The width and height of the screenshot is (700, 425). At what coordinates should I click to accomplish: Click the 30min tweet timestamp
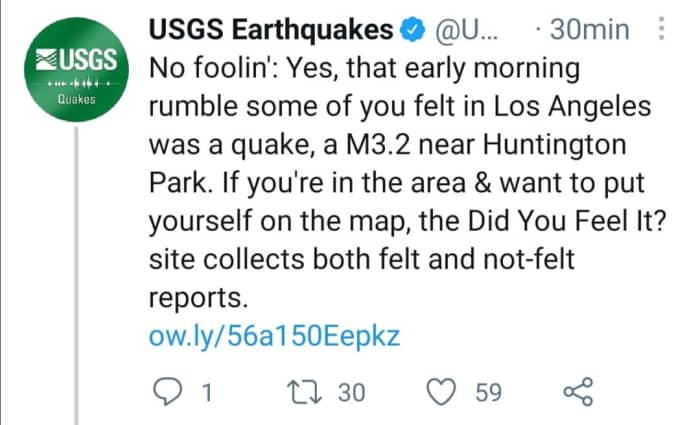coord(590,31)
